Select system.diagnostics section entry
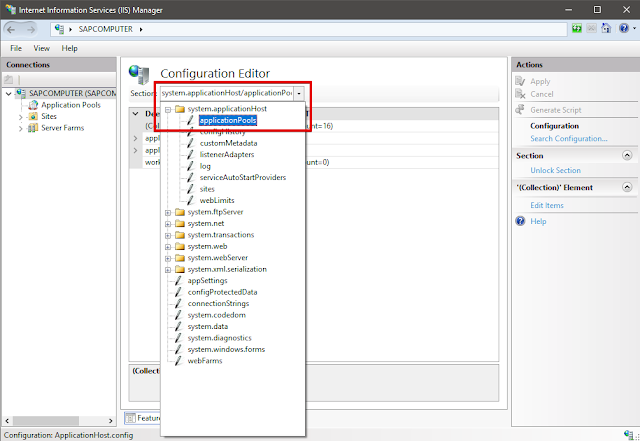Screen dimensions: 640x441 220,338
